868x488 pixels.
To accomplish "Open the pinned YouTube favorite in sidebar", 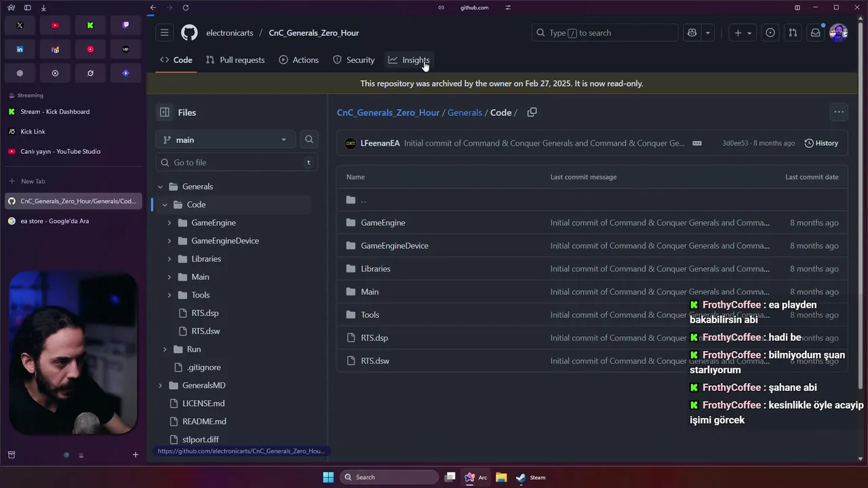I will click(x=55, y=25).
